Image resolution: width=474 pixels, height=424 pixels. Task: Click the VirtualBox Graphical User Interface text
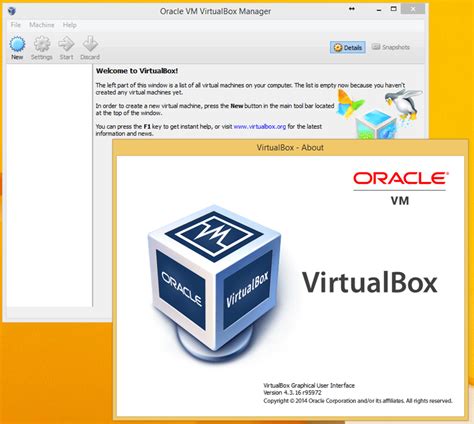[309, 385]
